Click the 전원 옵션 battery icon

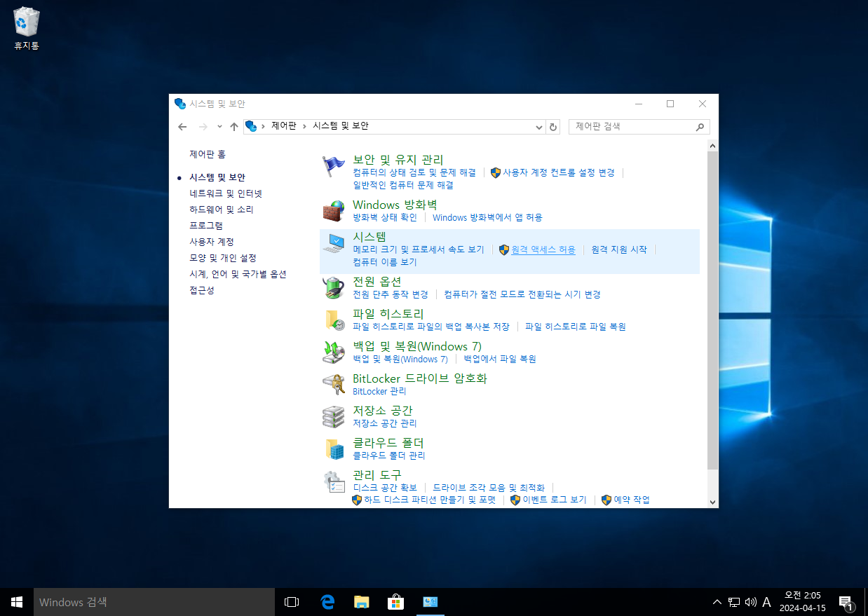click(x=333, y=287)
